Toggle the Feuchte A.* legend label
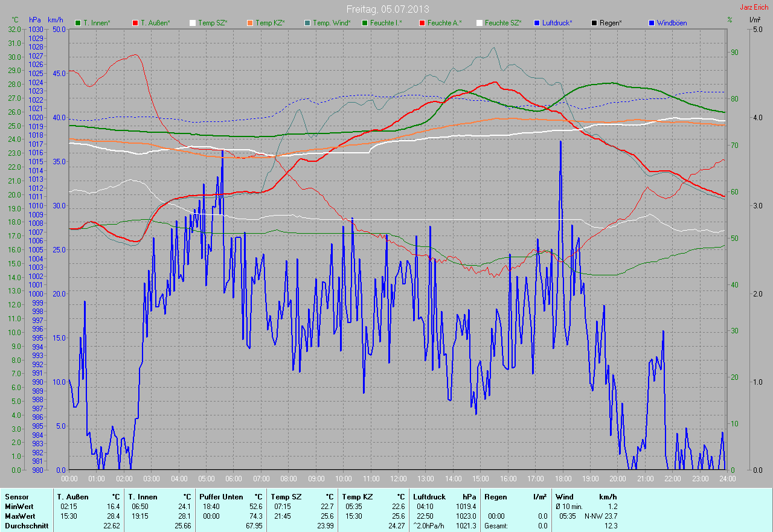773x532 pixels. point(444,23)
